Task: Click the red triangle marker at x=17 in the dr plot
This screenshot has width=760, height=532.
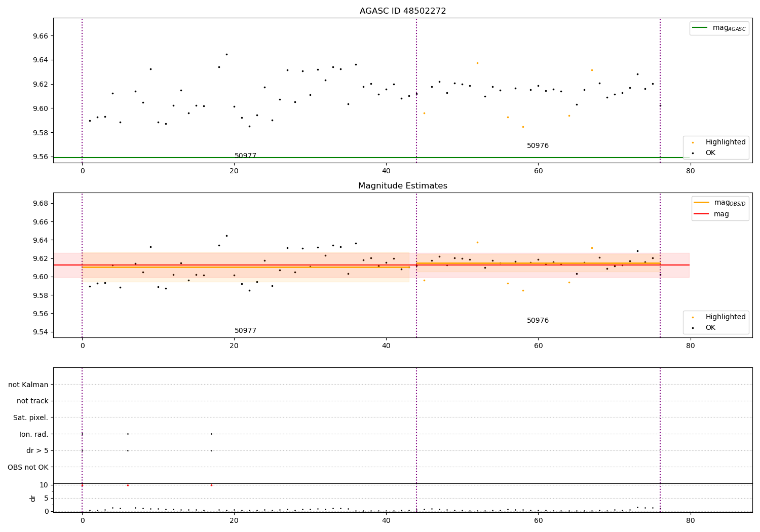Action: pos(211,485)
